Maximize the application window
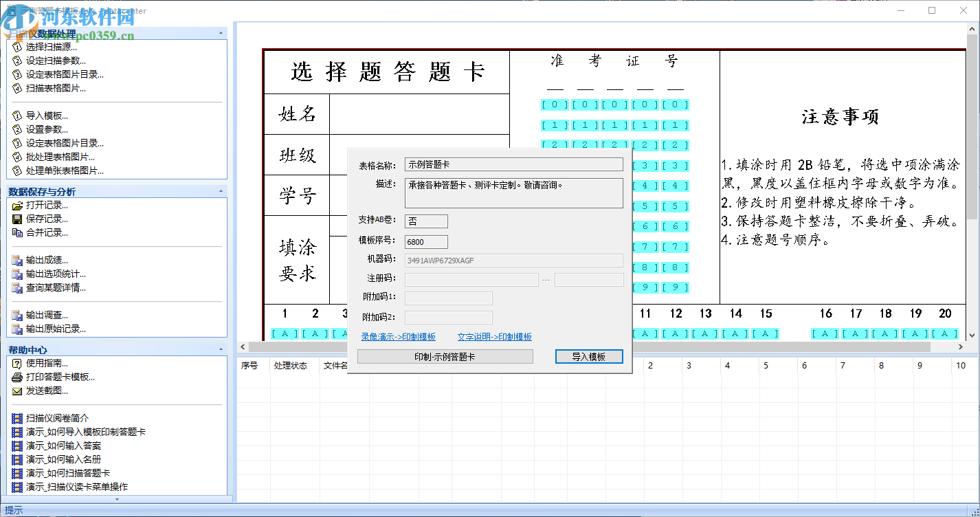The image size is (980, 517). click(932, 10)
